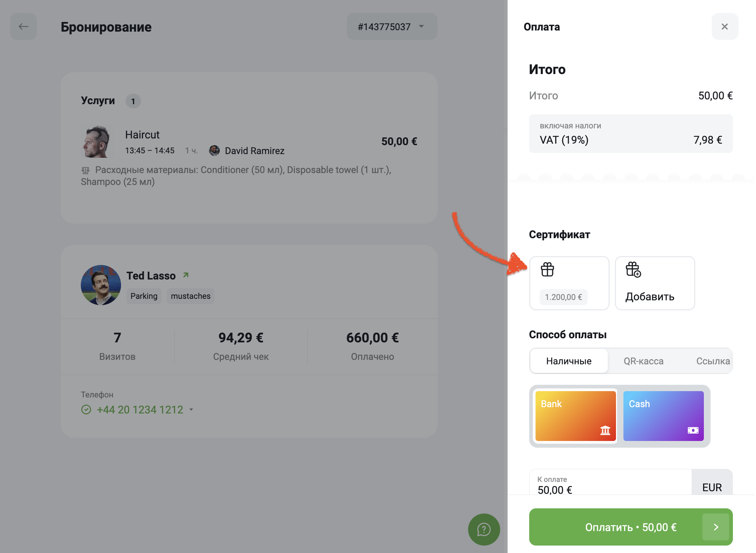
Task: Choose the purple Cash account card
Action: 663,416
